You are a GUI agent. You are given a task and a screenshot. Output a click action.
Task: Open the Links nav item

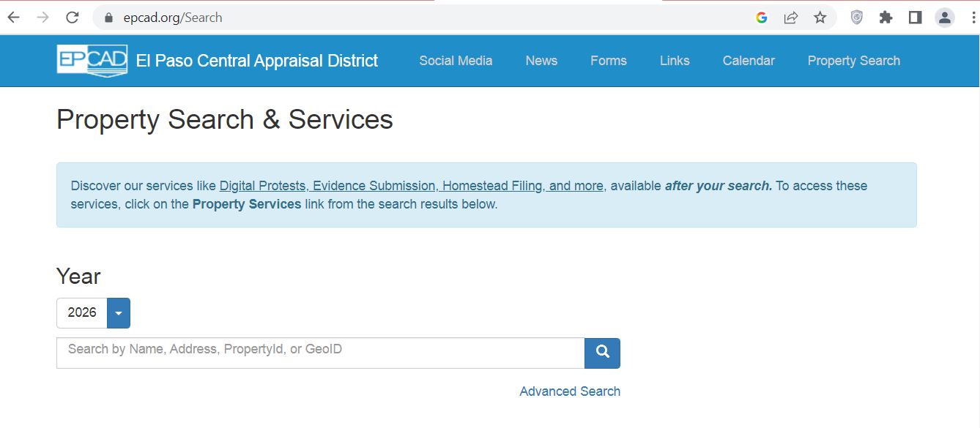(x=675, y=61)
